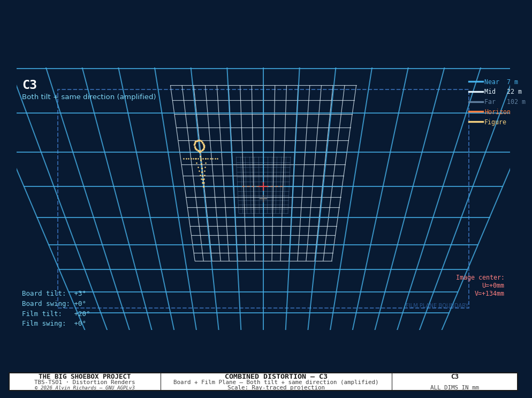Image resolution: width=532 pixels, height=398 pixels.
Task: Click the Film swing +0° readout
Action: coord(54,324)
